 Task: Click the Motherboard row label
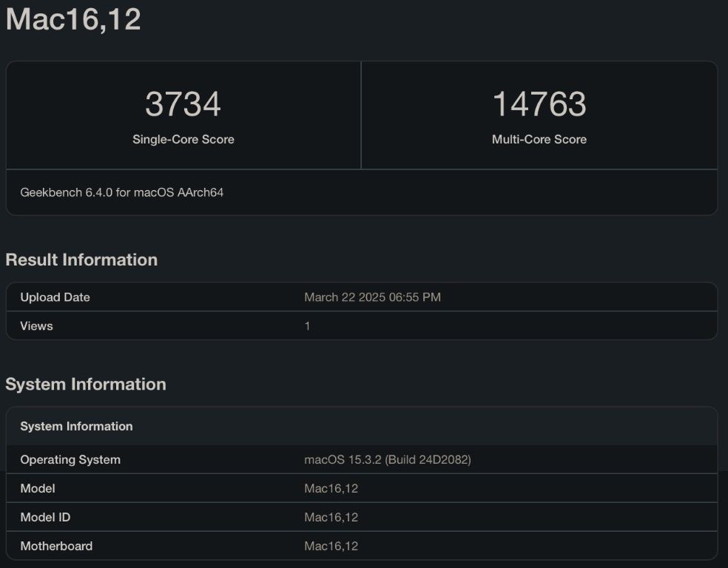point(57,547)
